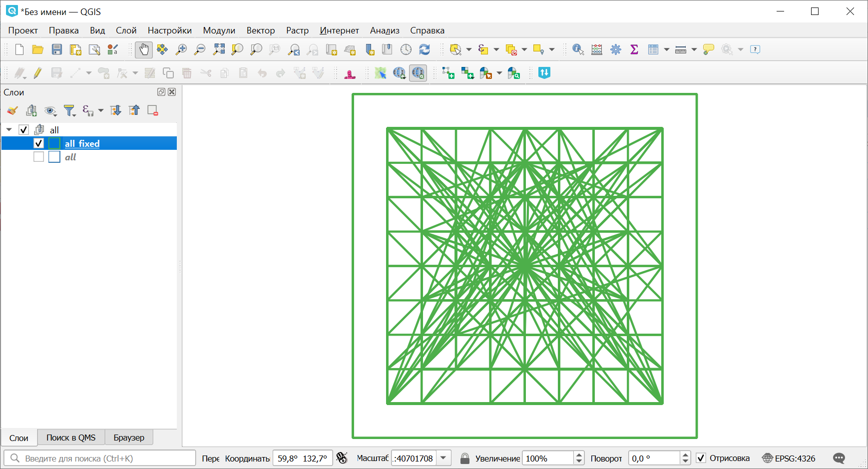The width and height of the screenshot is (868, 469).
Task: Enable the unchecked italic all layer
Action: (x=38, y=157)
